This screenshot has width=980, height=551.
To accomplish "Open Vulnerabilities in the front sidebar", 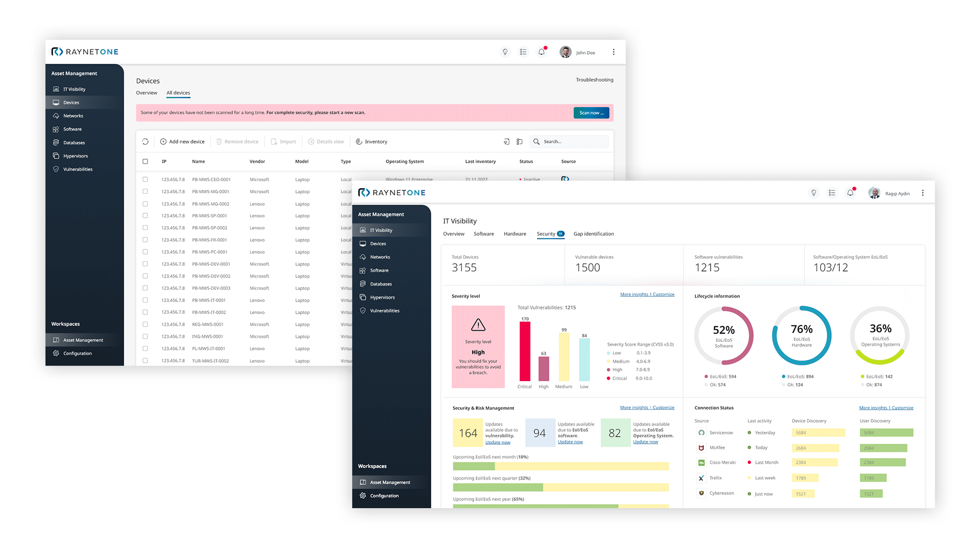I will tap(384, 311).
